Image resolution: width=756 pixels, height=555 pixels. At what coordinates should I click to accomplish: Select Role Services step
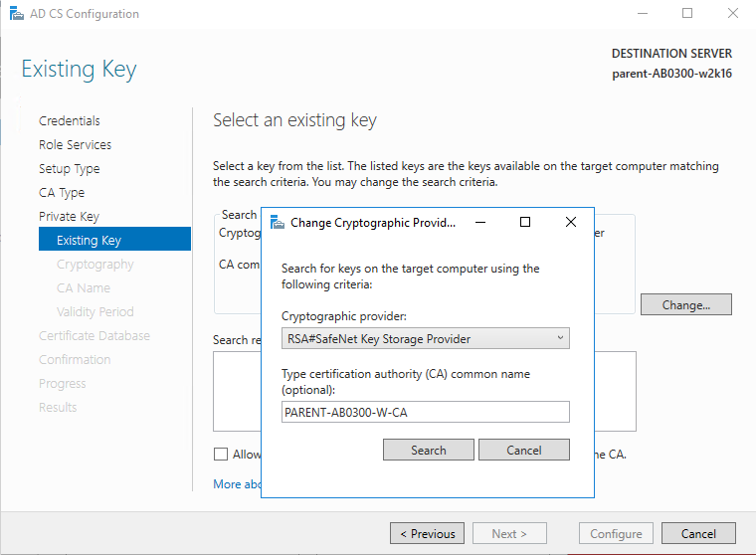click(76, 144)
